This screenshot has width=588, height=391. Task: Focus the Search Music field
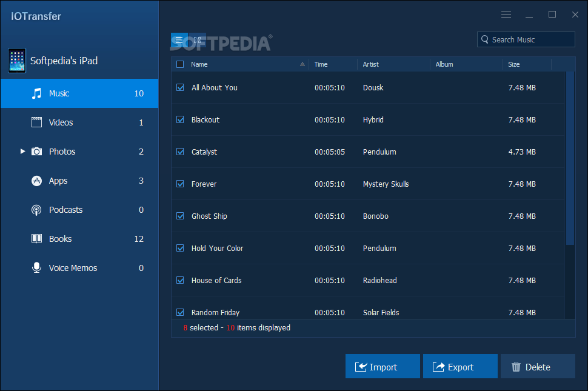point(526,39)
